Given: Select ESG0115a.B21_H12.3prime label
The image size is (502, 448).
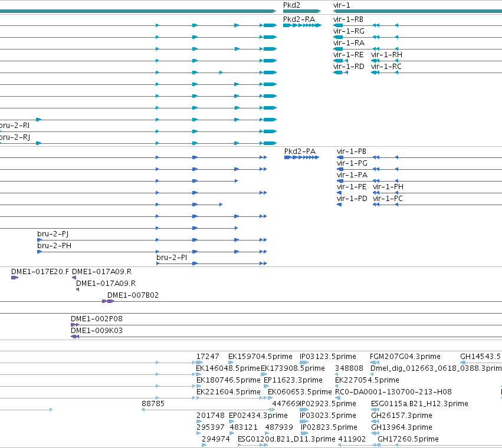Looking at the screenshot, I should tap(419, 404).
